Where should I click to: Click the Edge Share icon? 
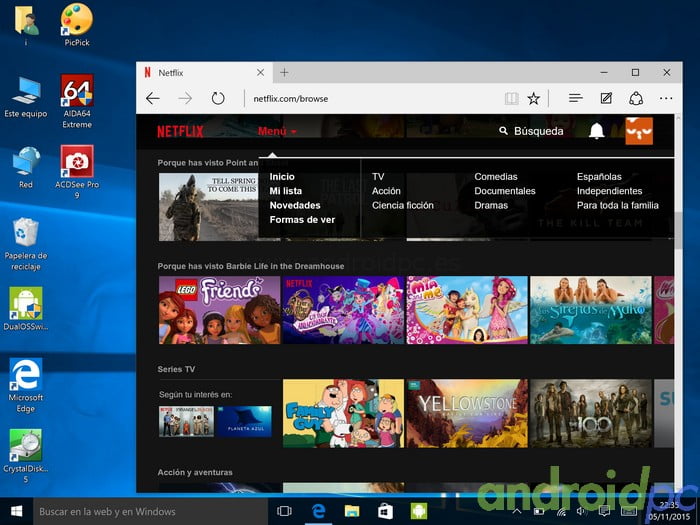click(x=636, y=98)
